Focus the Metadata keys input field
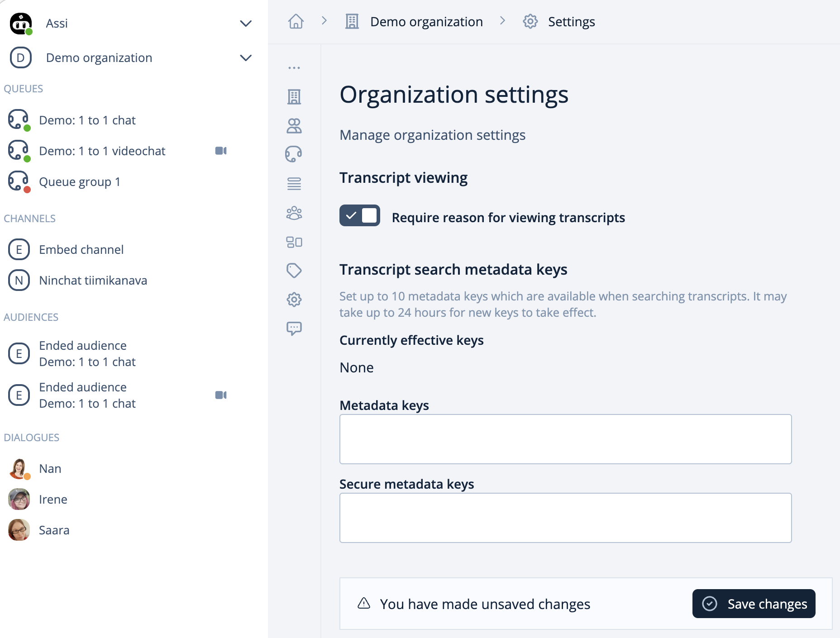This screenshot has height=638, width=840. tap(565, 439)
